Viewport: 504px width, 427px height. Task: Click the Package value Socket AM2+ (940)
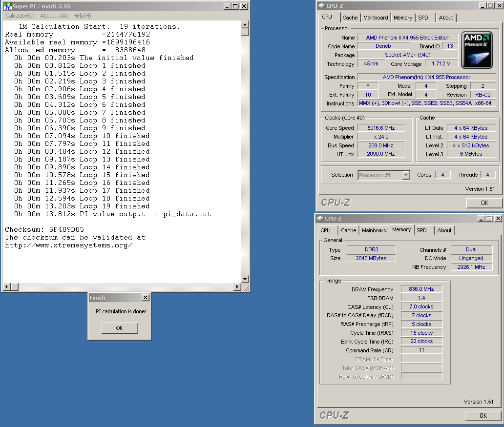pos(408,55)
